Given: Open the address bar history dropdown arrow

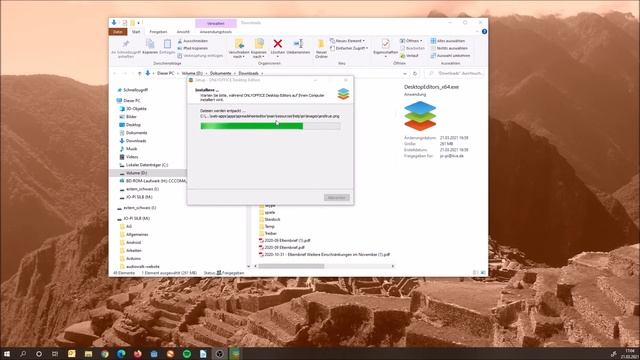Looking at the screenshot, I should click(405, 73).
